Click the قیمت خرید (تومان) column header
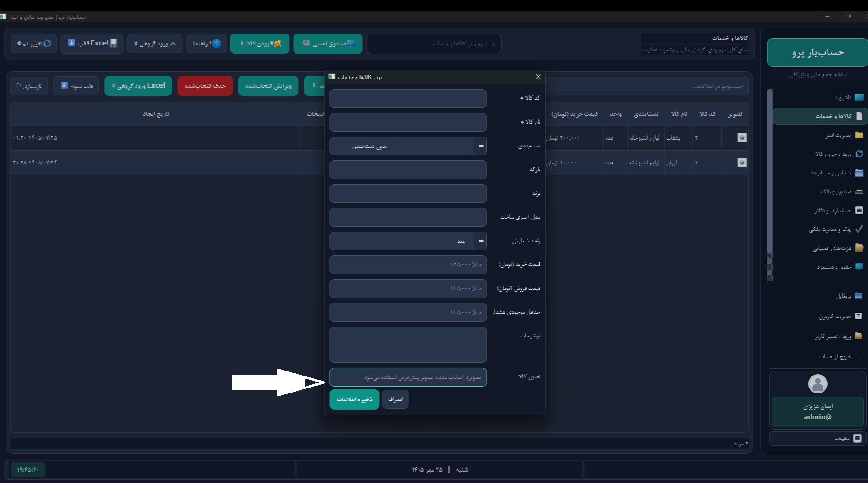868x483 pixels. pos(574,114)
